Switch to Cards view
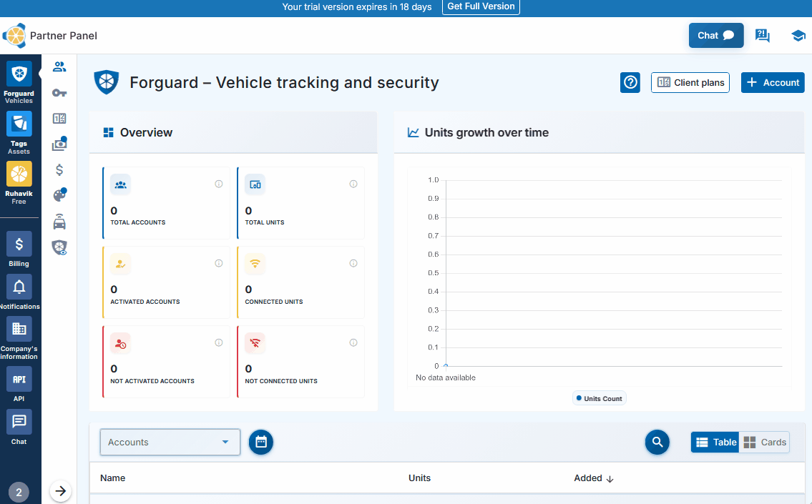This screenshot has height=504, width=812. pos(764,443)
